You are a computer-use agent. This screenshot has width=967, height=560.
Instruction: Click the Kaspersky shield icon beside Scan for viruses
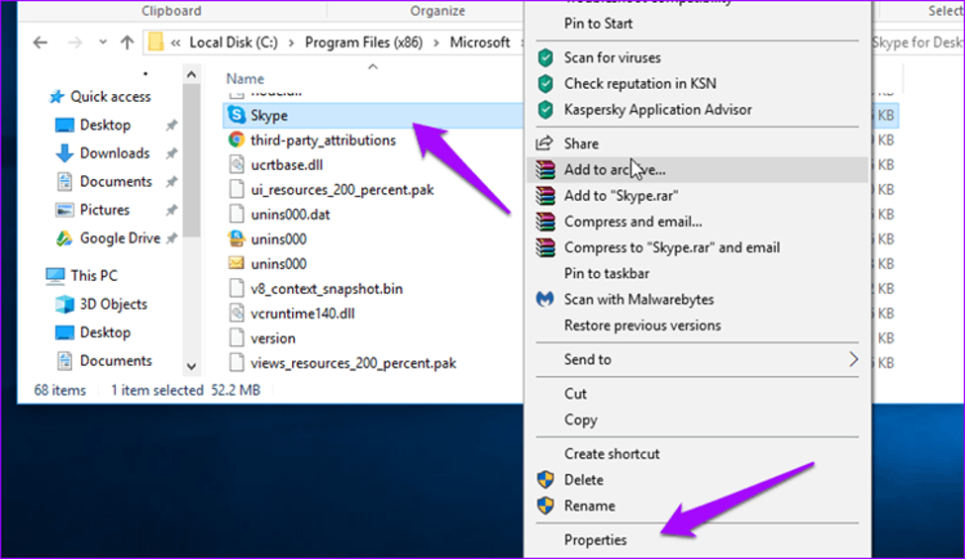(x=545, y=57)
